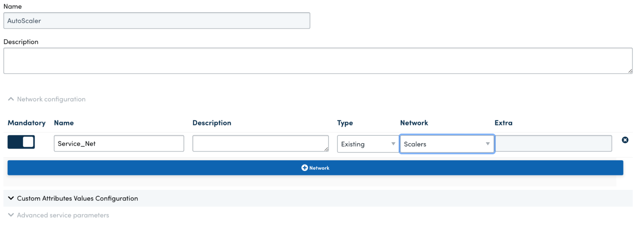The height and width of the screenshot is (230, 644).
Task: Expand Custom Attributes Values Configuration section
Action: [x=11, y=198]
